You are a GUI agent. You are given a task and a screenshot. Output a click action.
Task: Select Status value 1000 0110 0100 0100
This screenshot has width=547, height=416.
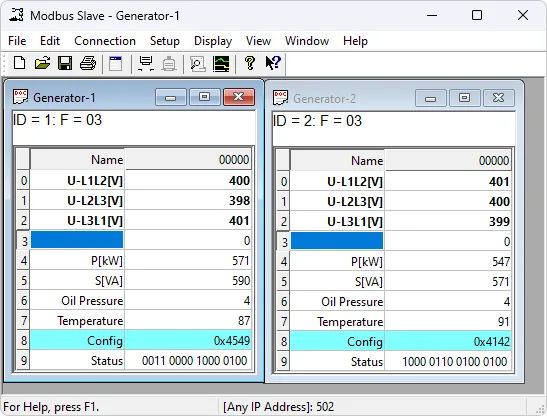click(448, 361)
